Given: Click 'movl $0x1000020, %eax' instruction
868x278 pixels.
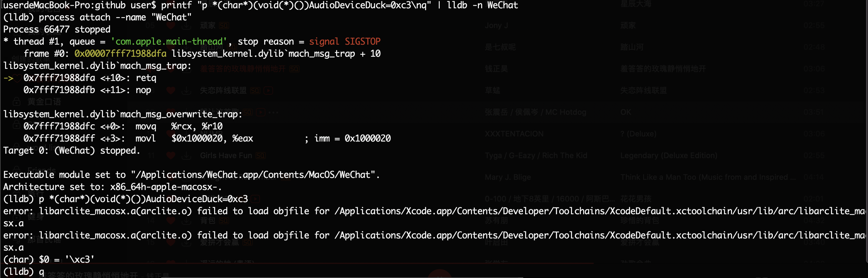Looking at the screenshot, I should tap(138, 138).
